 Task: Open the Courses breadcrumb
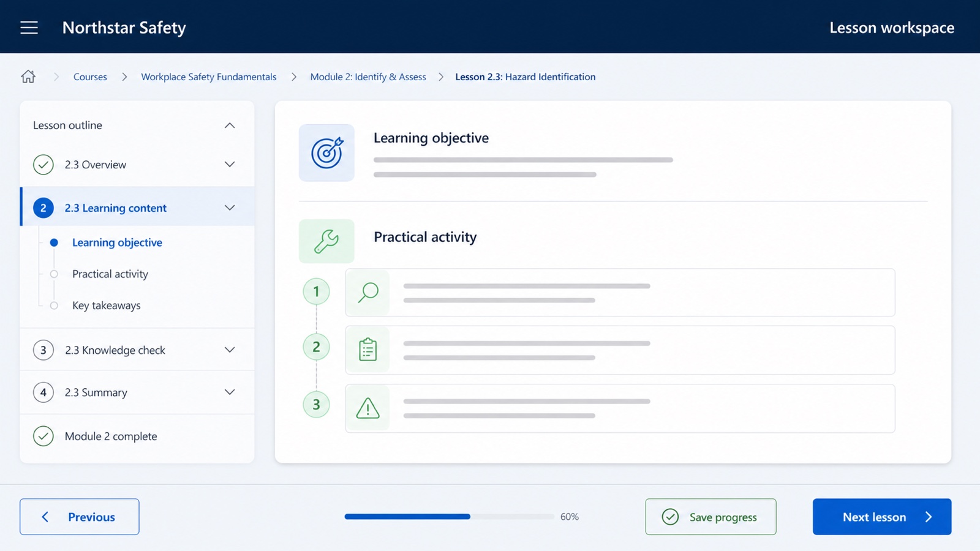90,77
